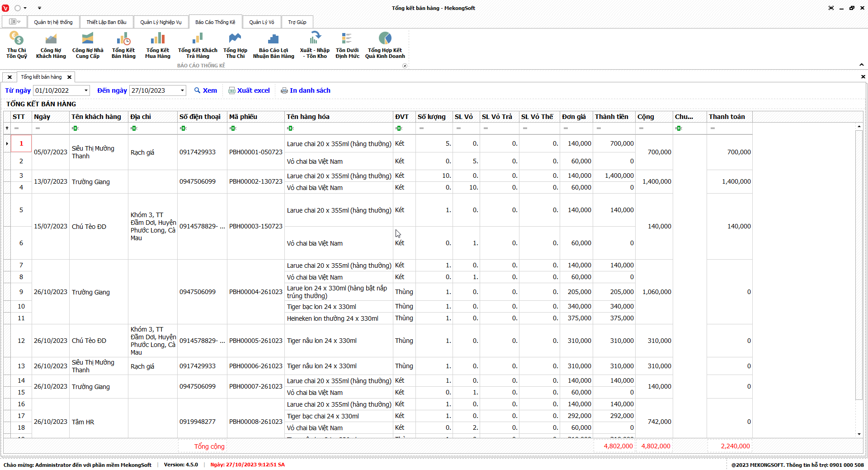Click the vertical scrollbar down arrow
The width and height of the screenshot is (868, 470).
(859, 434)
